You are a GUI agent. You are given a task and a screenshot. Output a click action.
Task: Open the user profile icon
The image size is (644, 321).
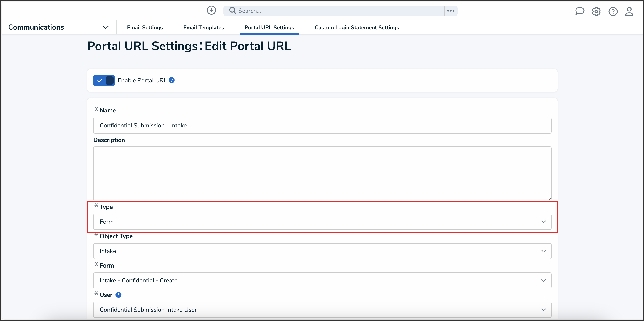[x=629, y=11]
